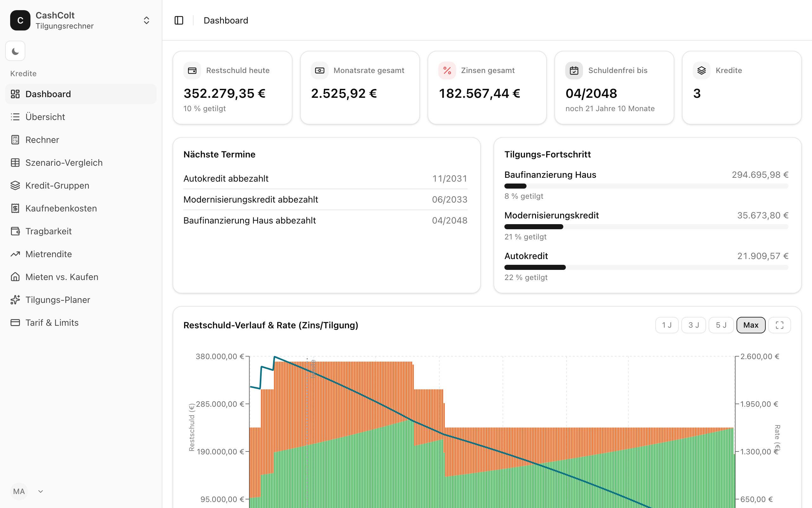Click the Kredit-Gruppen layers icon in sidebar
Image resolution: width=812 pixels, height=508 pixels.
click(15, 185)
